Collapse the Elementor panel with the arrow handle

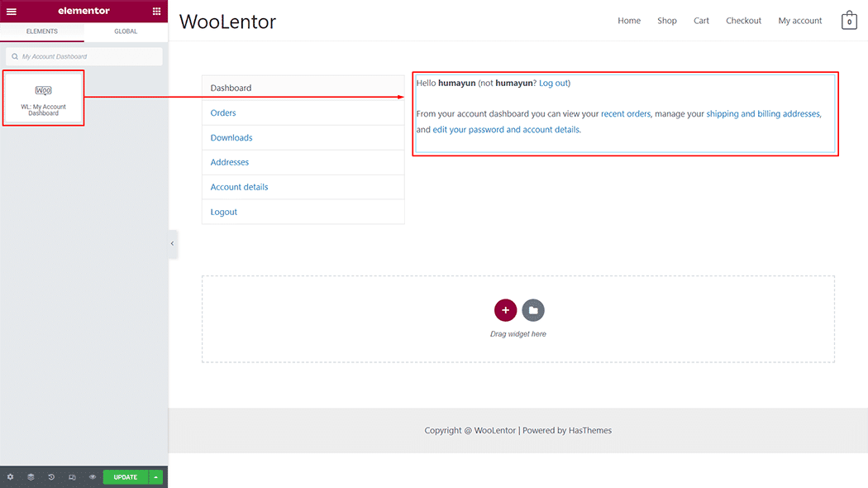(173, 244)
